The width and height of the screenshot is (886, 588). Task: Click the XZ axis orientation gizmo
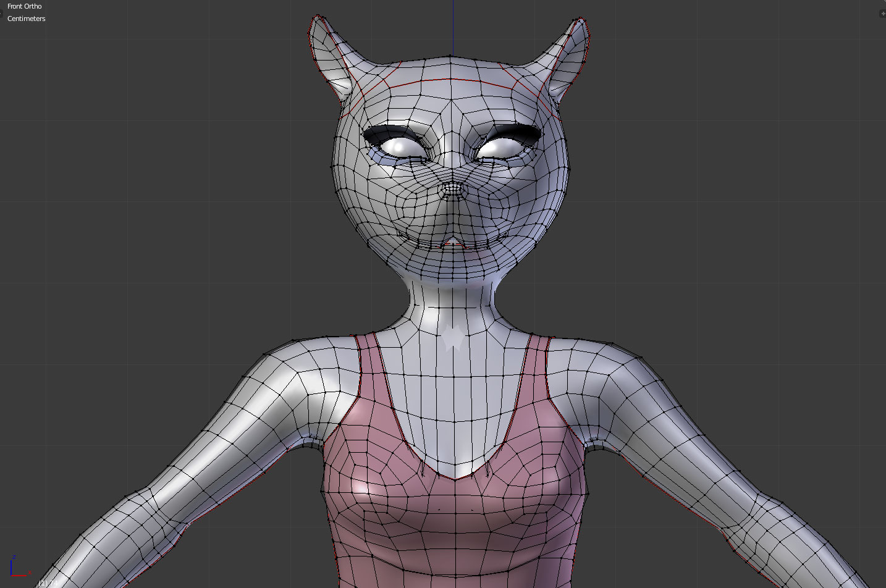[x=17, y=567]
